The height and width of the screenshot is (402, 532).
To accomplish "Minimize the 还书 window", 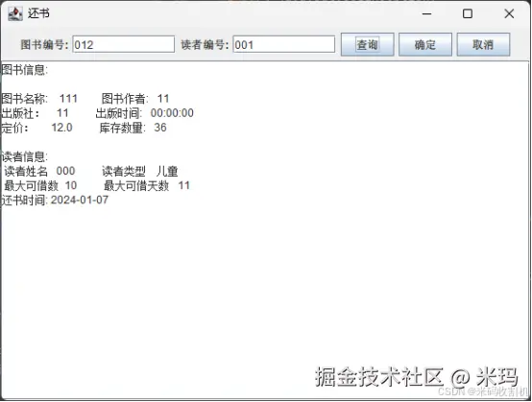I will tap(426, 13).
